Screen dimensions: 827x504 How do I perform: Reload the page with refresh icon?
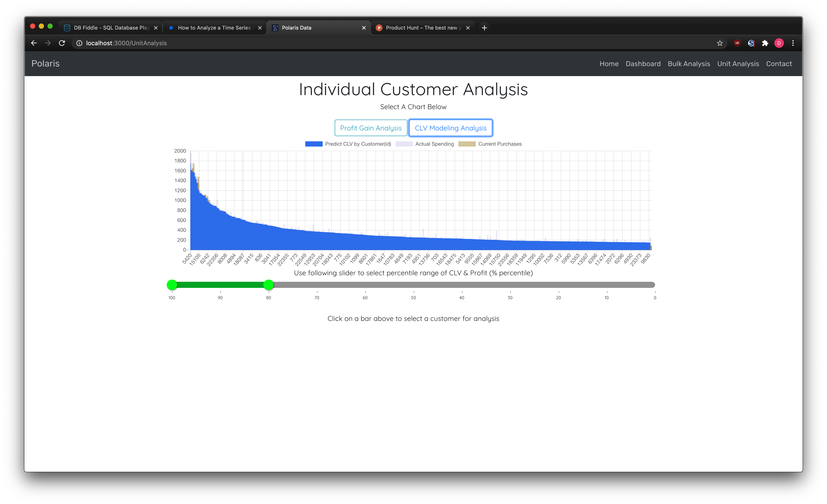[x=62, y=43]
